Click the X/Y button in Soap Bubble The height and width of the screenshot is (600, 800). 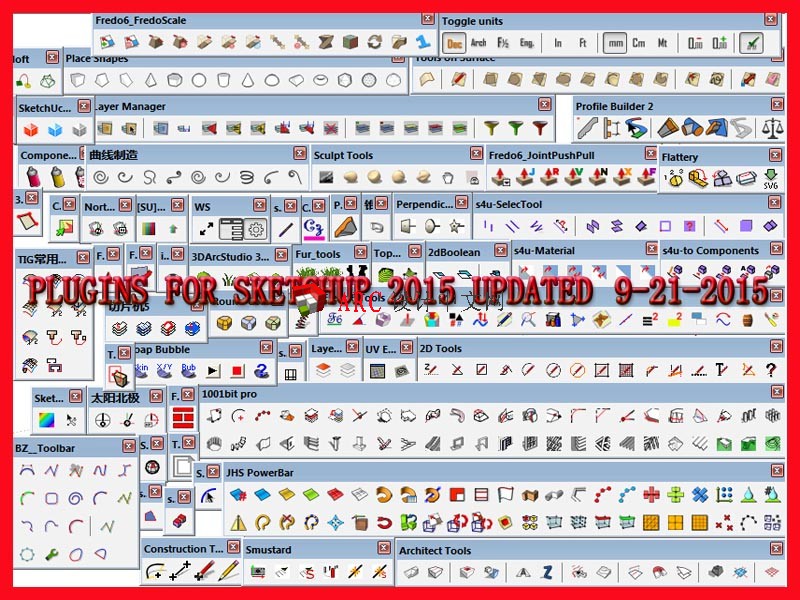164,370
